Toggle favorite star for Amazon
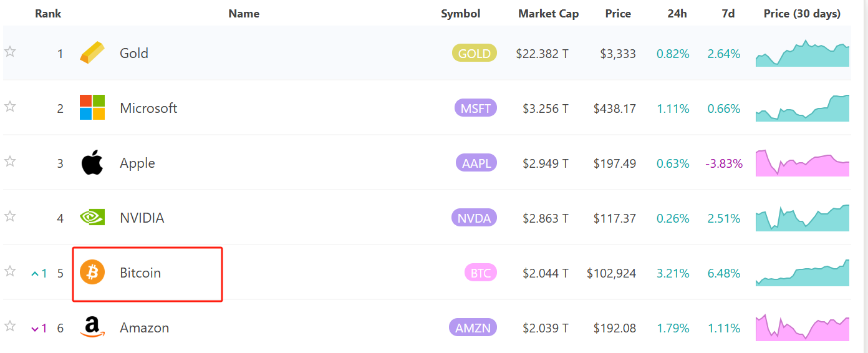Viewport: 868px width, 353px height. point(10,326)
